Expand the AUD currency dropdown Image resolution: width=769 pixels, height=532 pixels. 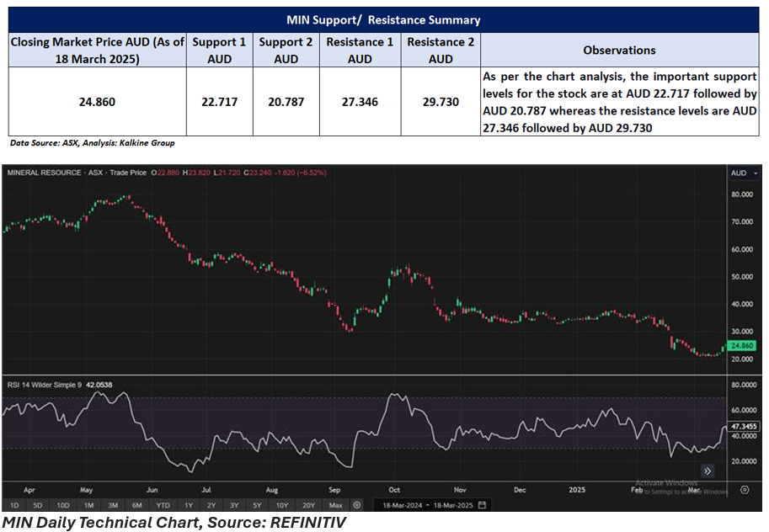point(744,173)
